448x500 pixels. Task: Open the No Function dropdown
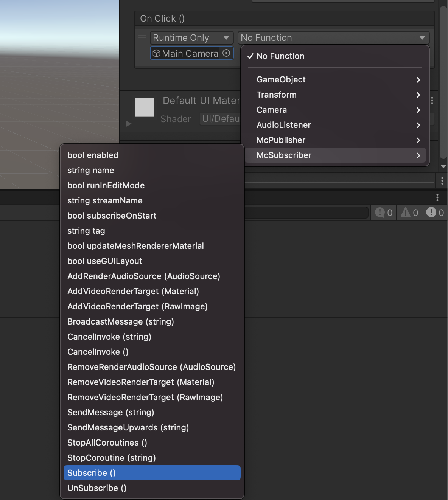coord(333,38)
